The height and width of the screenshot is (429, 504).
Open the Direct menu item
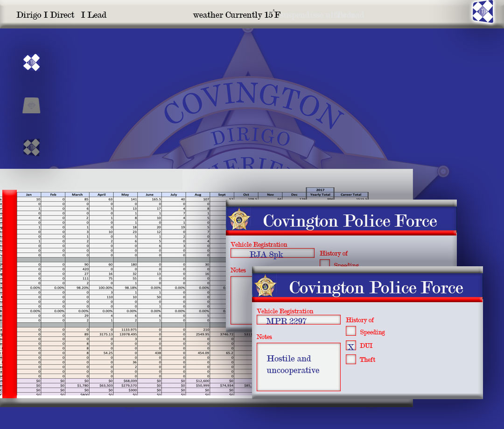62,15
